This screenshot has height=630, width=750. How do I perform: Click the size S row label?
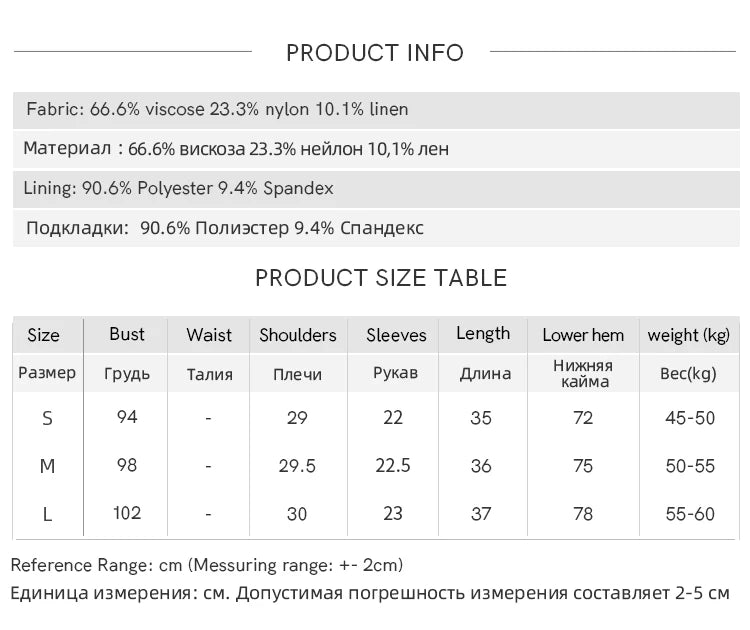(x=47, y=419)
